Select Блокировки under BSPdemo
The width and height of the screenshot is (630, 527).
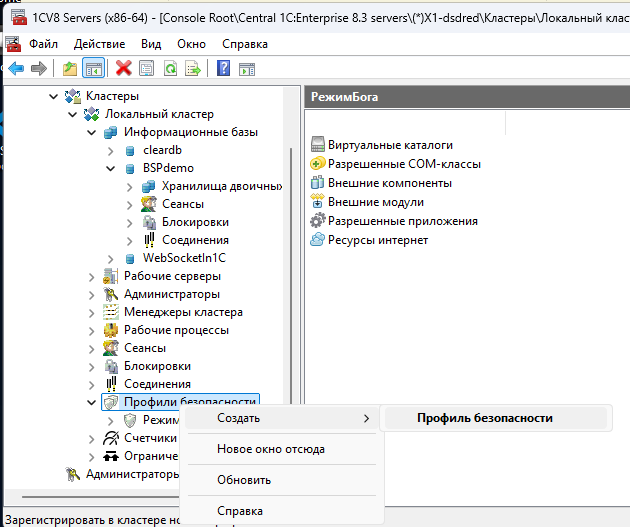pyautogui.click(x=195, y=222)
